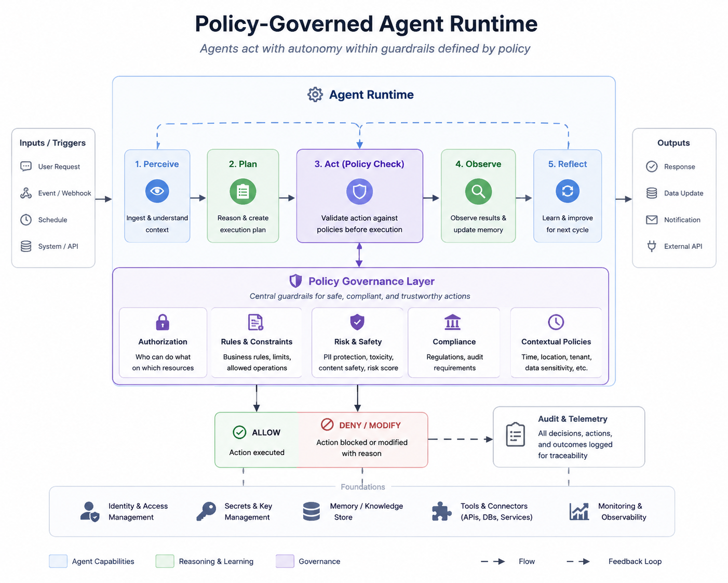Viewport: 728px width, 583px height.
Task: Click 'Validate action against policies before execution' text
Action: tap(359, 224)
